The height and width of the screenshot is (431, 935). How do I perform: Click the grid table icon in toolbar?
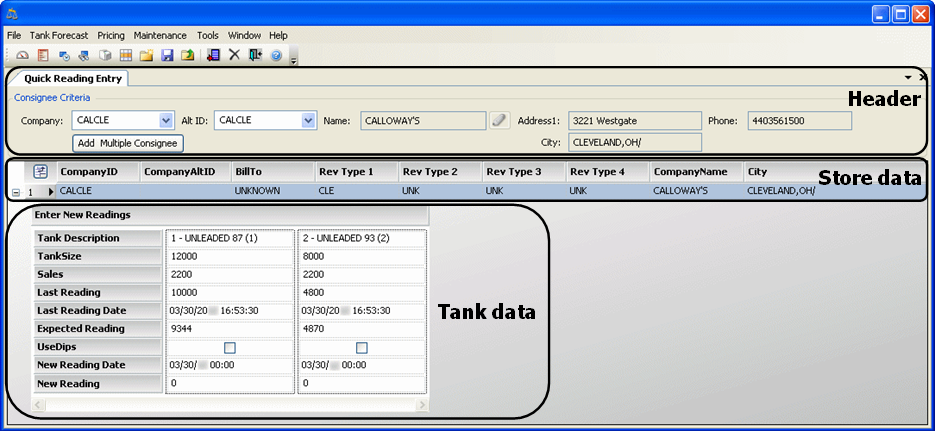coord(126,55)
